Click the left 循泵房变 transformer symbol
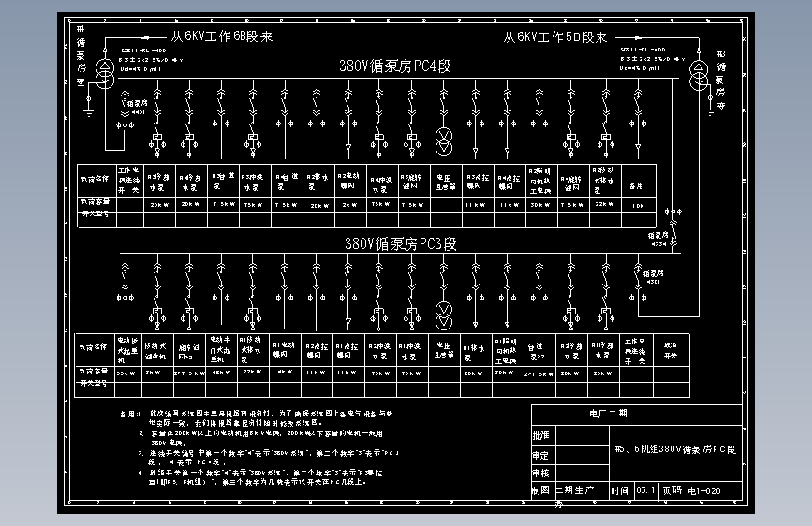This screenshot has height=526, width=812. coord(105,74)
